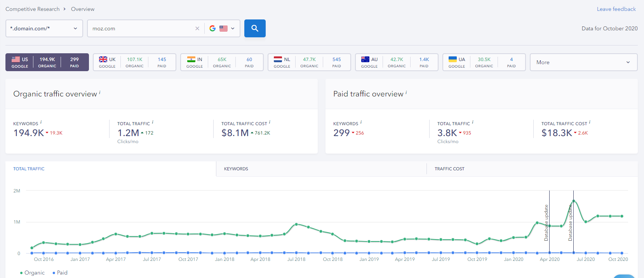
Task: Click the UK flag icon
Action: pos(103,59)
